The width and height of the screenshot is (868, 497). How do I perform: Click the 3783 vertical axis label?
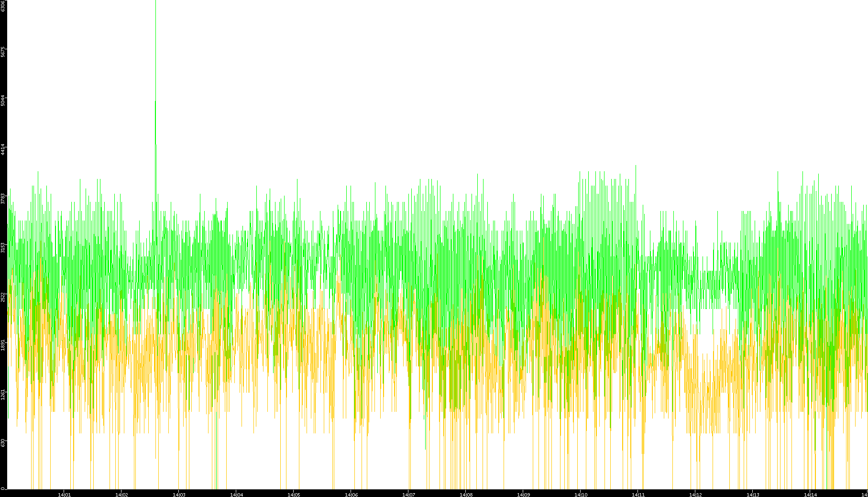pyautogui.click(x=3, y=199)
